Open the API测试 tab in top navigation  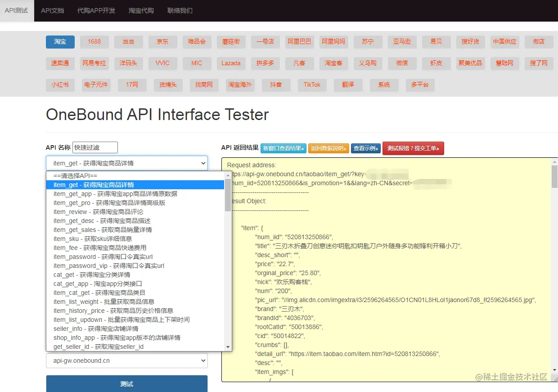17,10
